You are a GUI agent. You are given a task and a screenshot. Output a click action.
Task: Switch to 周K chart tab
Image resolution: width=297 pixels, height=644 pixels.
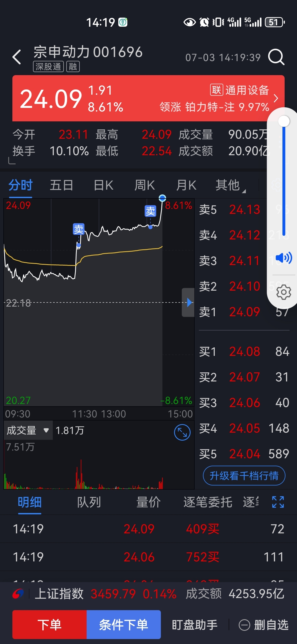pos(145,185)
